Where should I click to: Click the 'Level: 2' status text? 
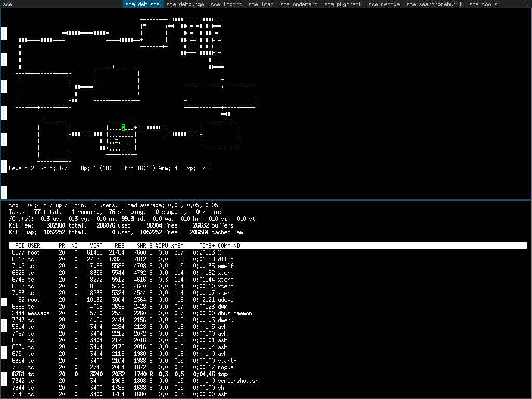coord(21,168)
